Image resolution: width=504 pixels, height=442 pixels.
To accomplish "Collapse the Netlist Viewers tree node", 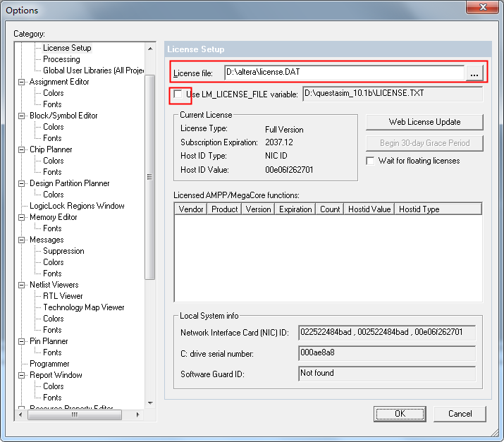I will [23, 285].
